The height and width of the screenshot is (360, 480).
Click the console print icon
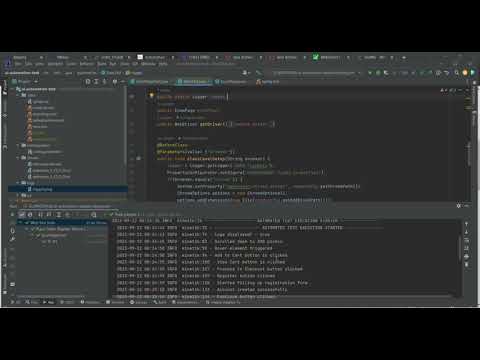click(x=466, y=257)
